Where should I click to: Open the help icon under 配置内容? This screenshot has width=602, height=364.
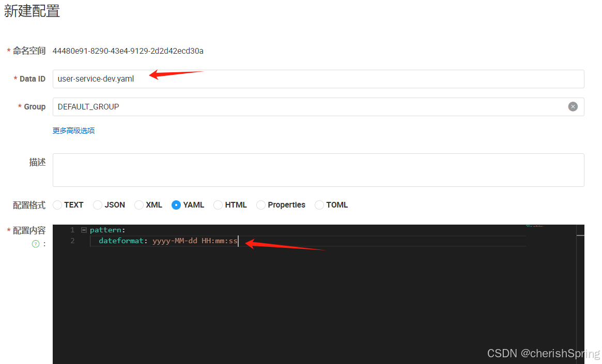tap(36, 244)
